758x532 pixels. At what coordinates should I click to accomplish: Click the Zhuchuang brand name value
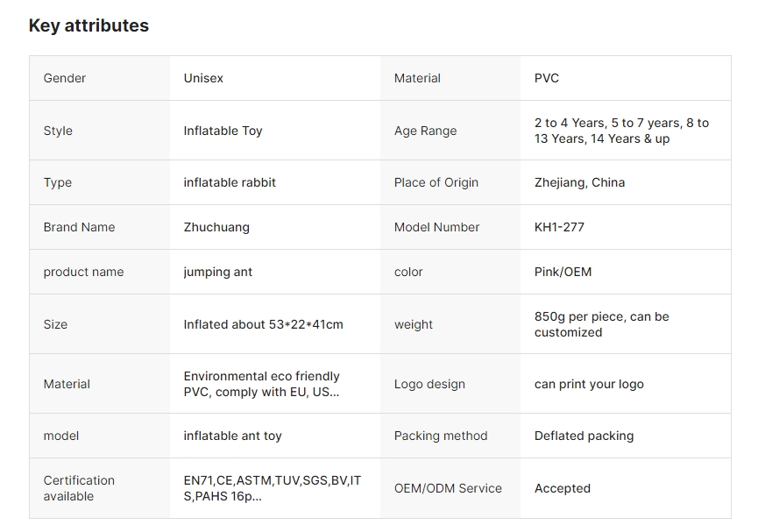pos(216,227)
